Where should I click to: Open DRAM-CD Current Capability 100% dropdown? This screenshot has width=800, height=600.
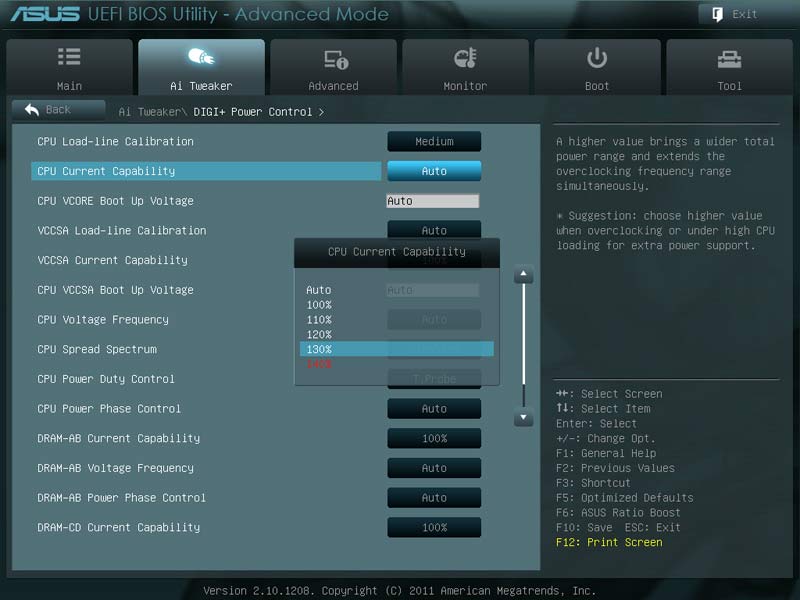tap(434, 527)
